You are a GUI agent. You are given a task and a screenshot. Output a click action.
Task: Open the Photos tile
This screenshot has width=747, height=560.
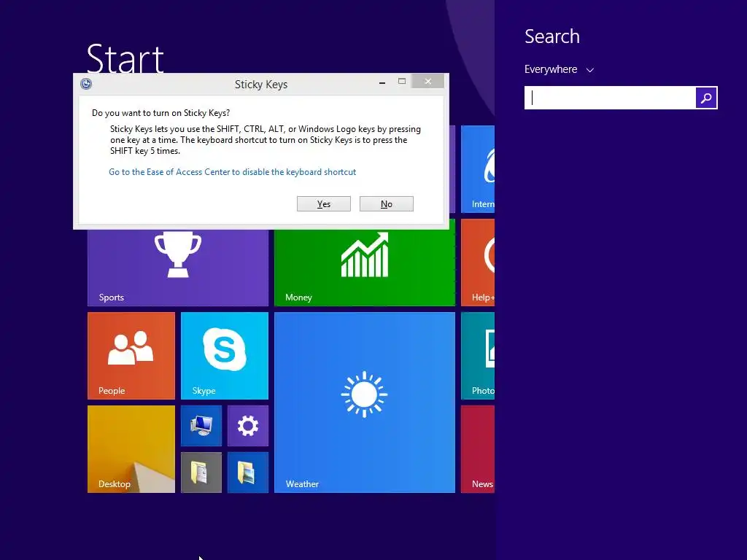click(x=478, y=356)
